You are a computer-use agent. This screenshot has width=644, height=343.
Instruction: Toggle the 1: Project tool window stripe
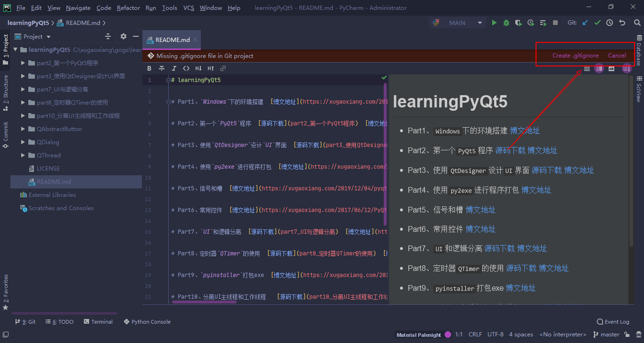coord(6,49)
